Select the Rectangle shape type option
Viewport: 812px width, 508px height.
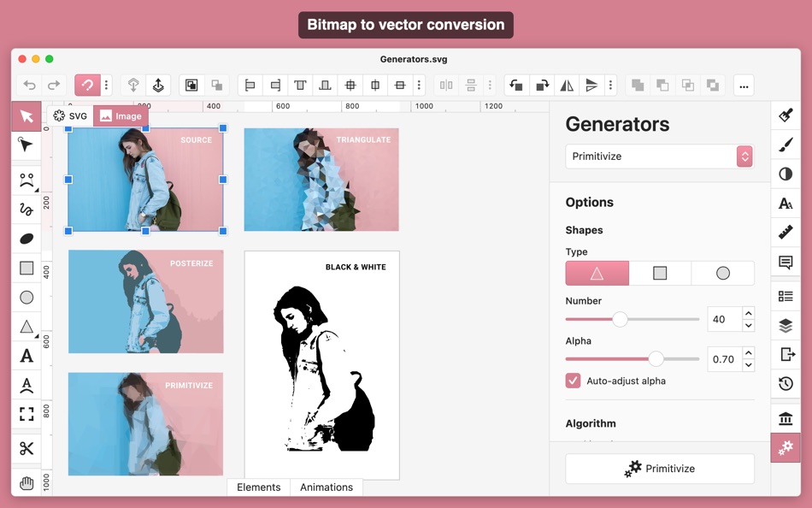(x=659, y=273)
